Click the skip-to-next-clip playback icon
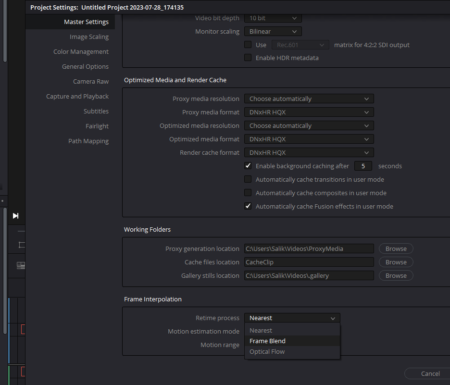 point(16,216)
